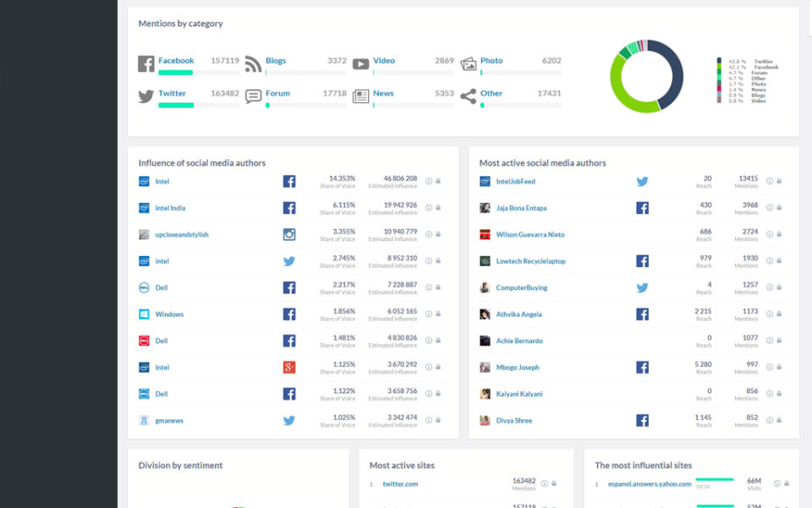
Task: Open the Other mentions link
Action: (x=491, y=93)
